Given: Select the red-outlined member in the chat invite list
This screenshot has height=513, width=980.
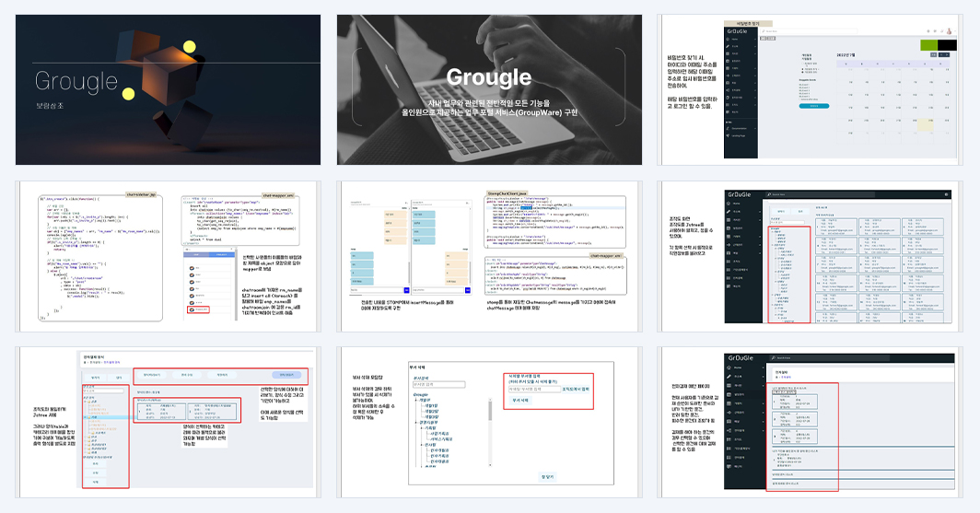Looking at the screenshot, I should coord(199,309).
